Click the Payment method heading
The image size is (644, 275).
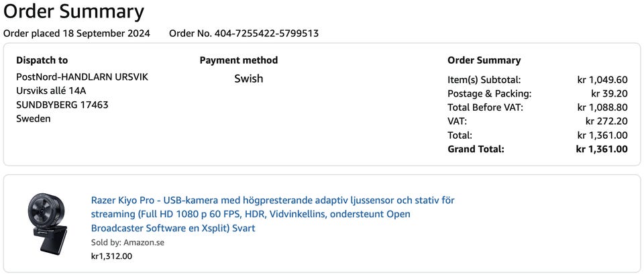238,60
